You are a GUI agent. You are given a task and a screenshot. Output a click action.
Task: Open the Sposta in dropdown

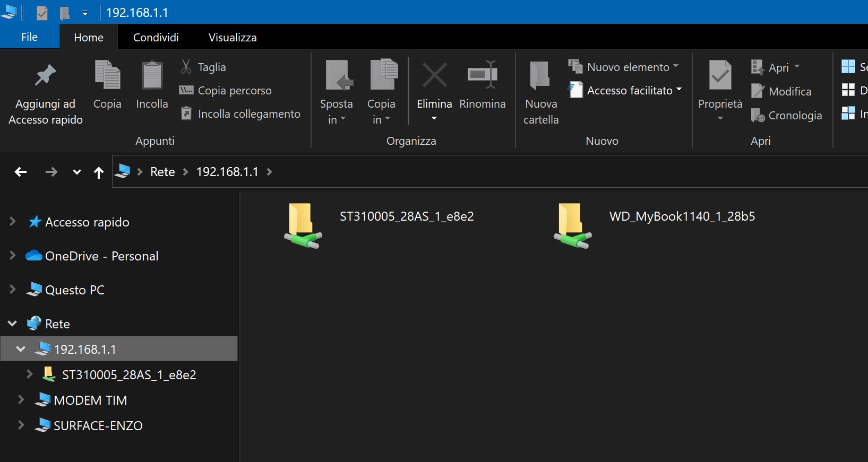point(336,111)
